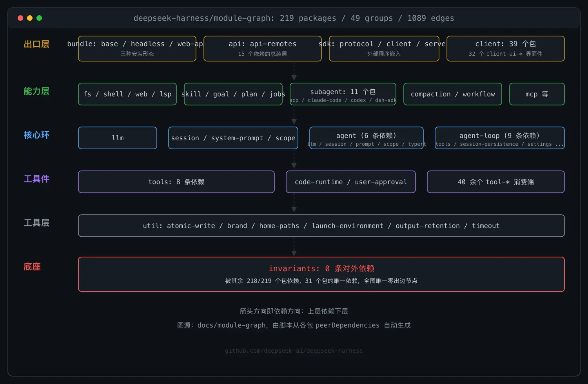Click the fs / shell / web / lsp box
The width and height of the screenshot is (588, 384).
point(127,94)
